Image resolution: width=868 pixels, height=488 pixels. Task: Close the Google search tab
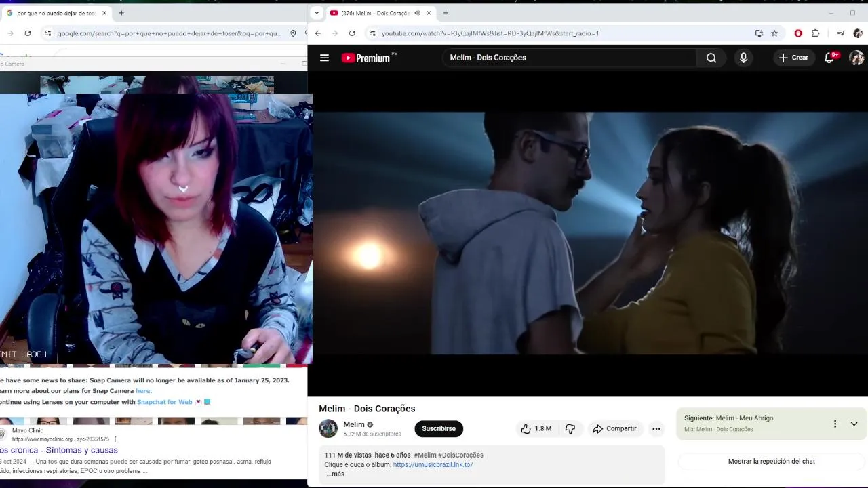(x=104, y=13)
